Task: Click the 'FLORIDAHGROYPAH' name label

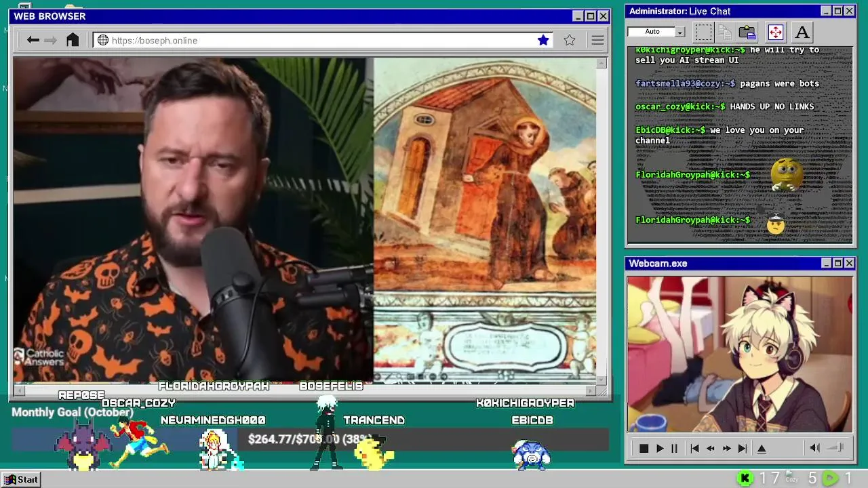Action: pos(214,386)
